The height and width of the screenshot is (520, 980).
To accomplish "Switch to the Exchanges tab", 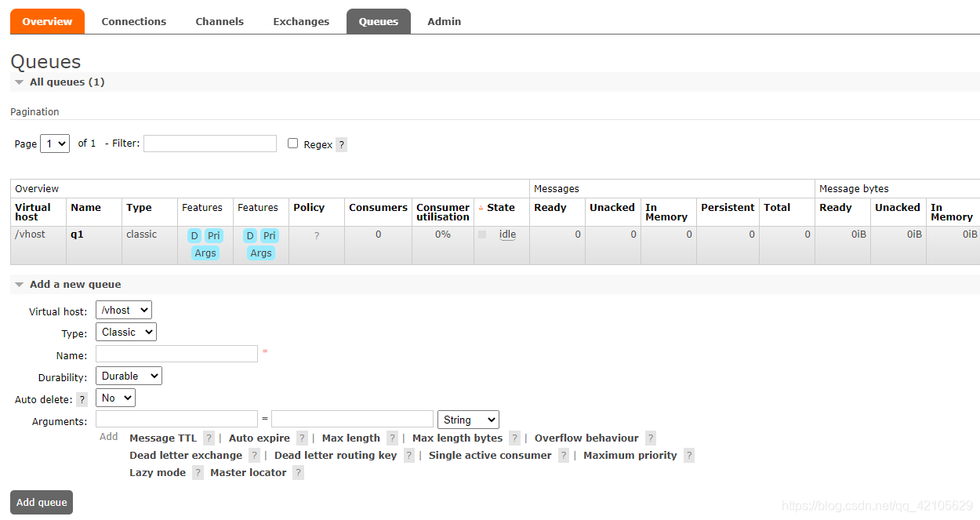I will (x=301, y=22).
